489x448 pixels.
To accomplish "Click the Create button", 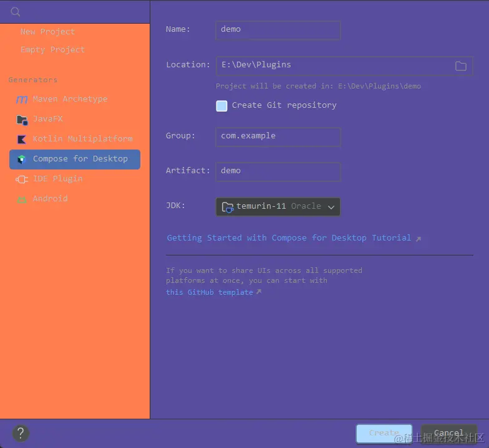I will point(384,434).
